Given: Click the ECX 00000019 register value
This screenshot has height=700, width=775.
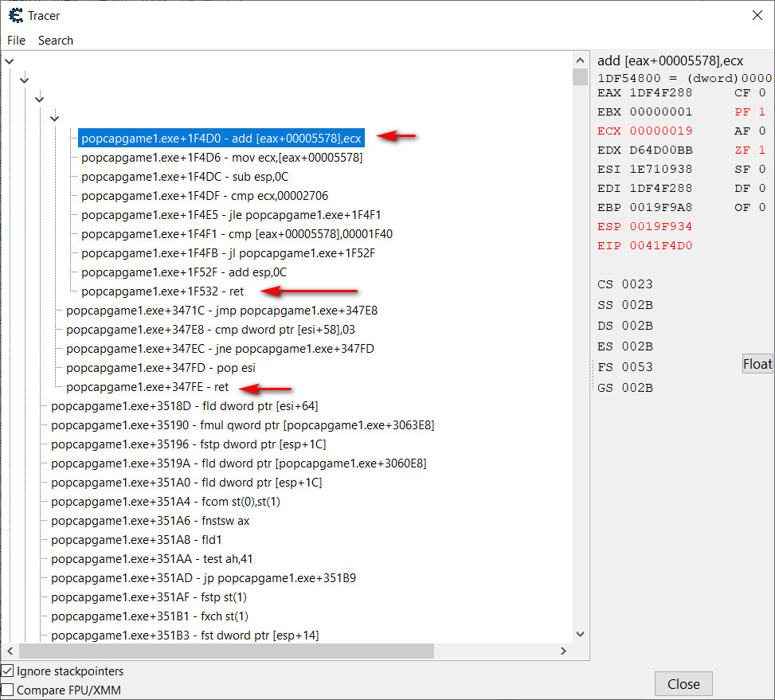Looking at the screenshot, I should pos(645,131).
